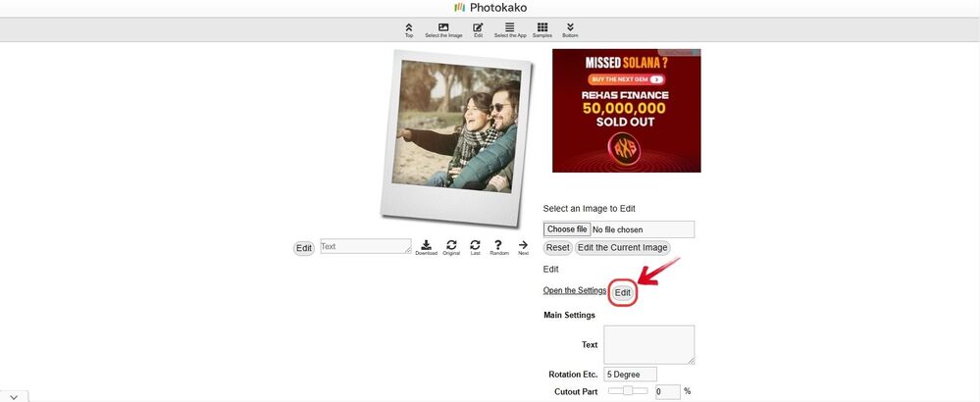Open the Rotation Etc. dropdown

(x=630, y=375)
